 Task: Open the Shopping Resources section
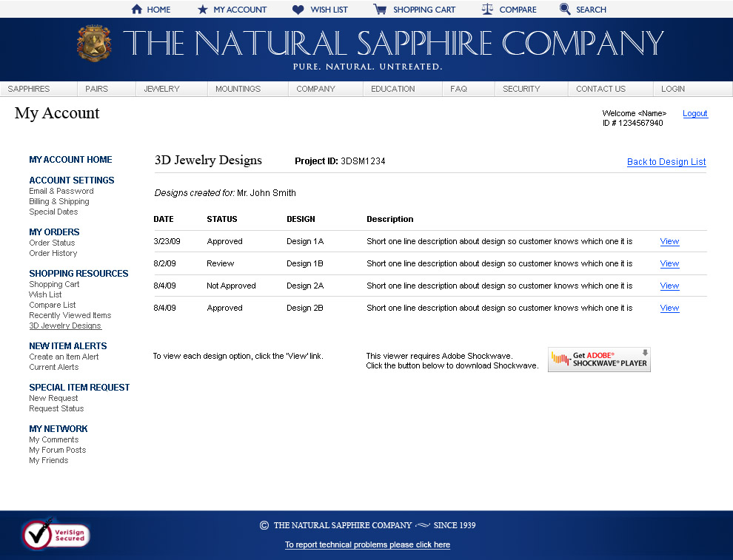coord(78,274)
